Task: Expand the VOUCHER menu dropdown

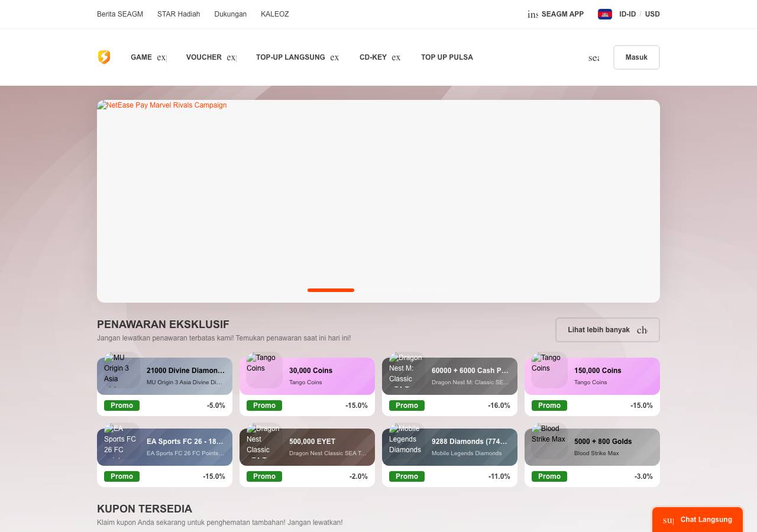Action: coord(232,57)
